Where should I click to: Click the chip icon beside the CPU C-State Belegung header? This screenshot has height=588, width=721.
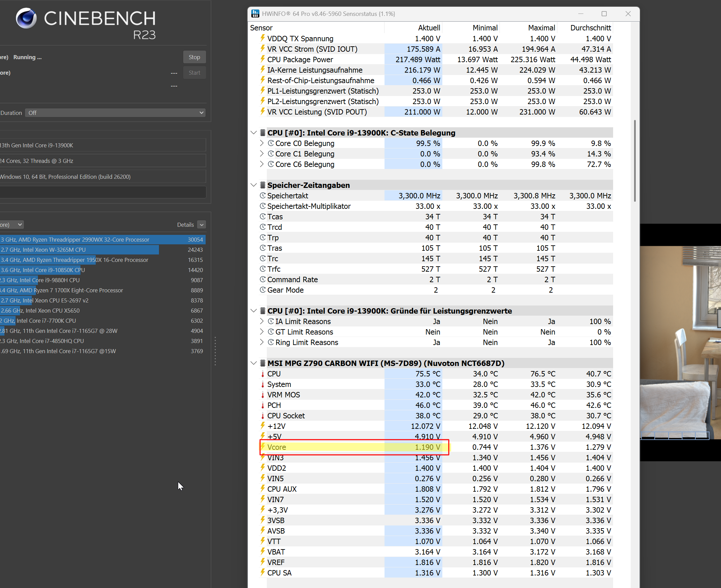point(263,133)
